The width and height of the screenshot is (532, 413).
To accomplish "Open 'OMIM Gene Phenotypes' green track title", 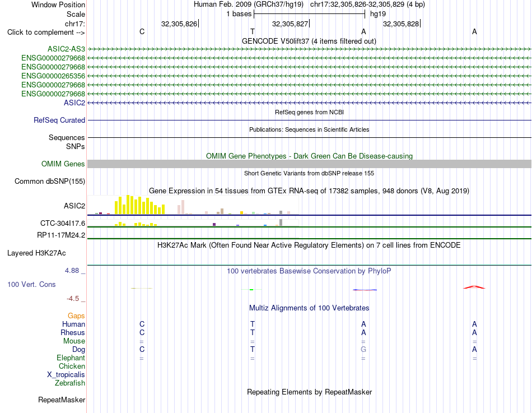I will tap(310, 156).
